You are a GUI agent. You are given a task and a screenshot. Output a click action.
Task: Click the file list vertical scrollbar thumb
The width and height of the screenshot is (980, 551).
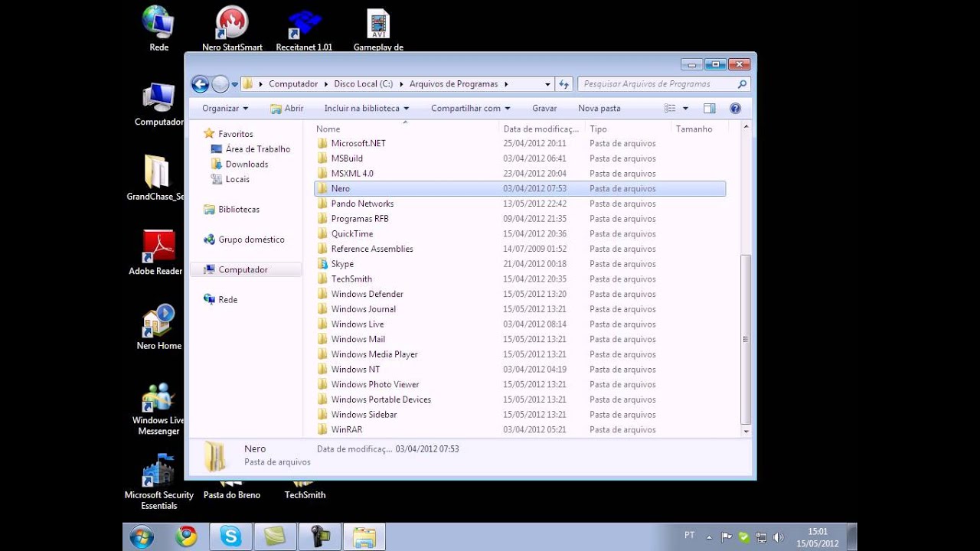[x=746, y=339]
